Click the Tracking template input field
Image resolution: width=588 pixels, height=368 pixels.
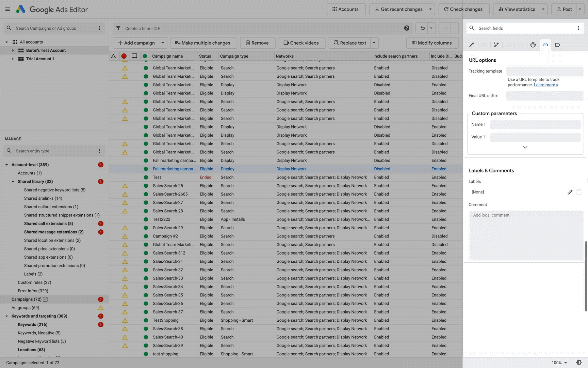[545, 71]
